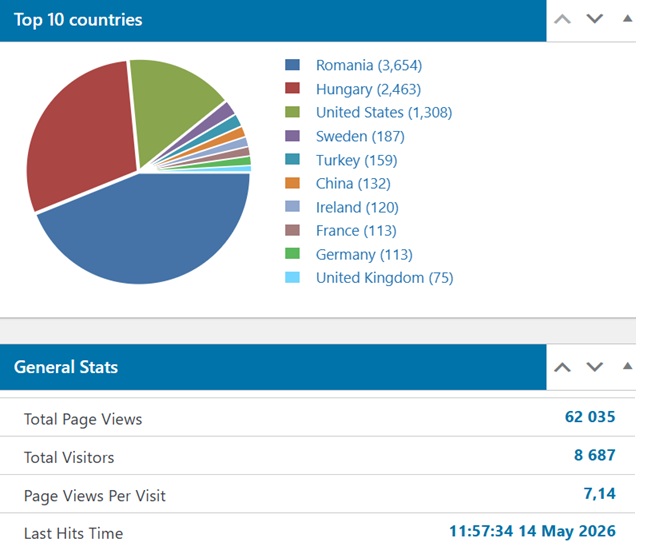Screen dimensions: 648x559
Task: Click Hungary red legend swatch
Action: (x=293, y=88)
